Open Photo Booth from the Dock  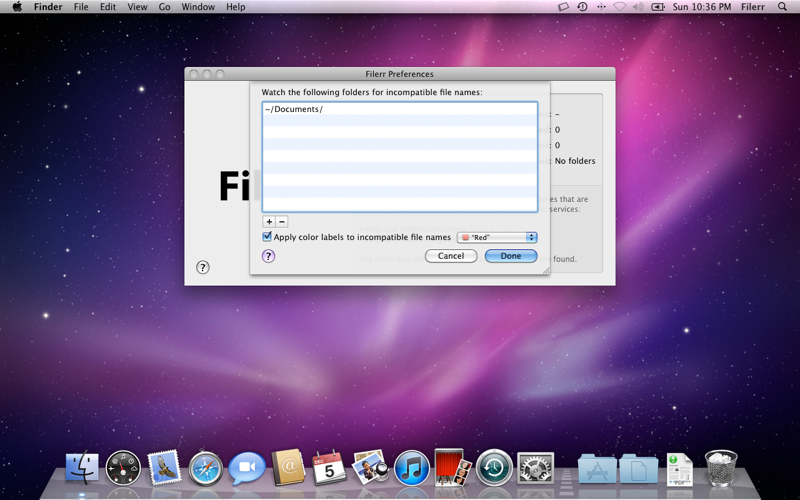[453, 467]
